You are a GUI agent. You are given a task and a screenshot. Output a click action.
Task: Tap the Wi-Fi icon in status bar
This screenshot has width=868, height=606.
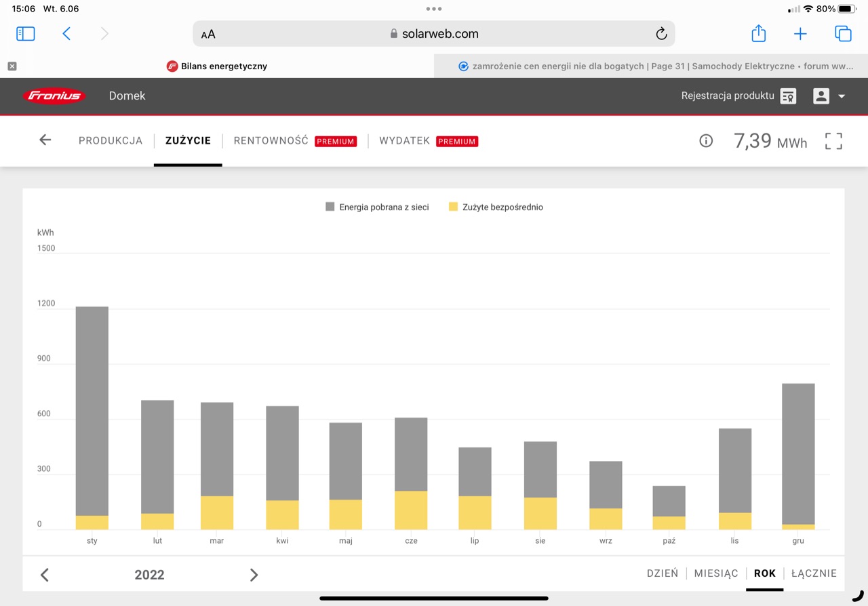click(808, 9)
